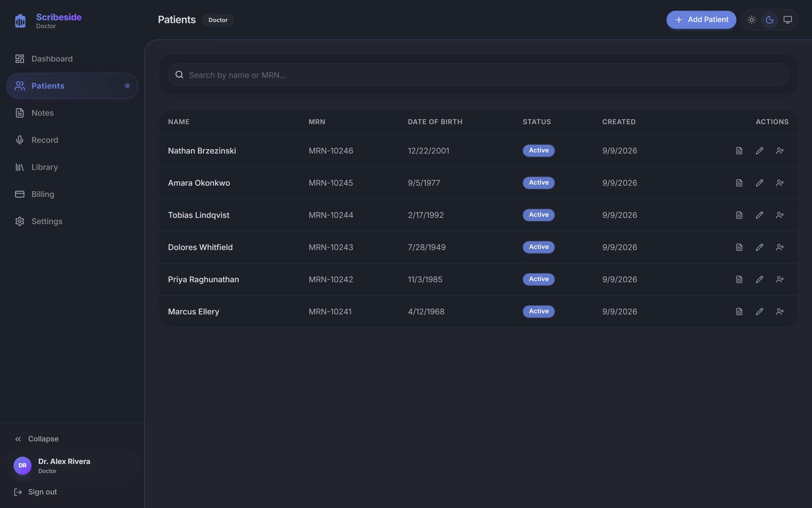Click the DR user avatar
The height and width of the screenshot is (508, 812).
point(23,465)
